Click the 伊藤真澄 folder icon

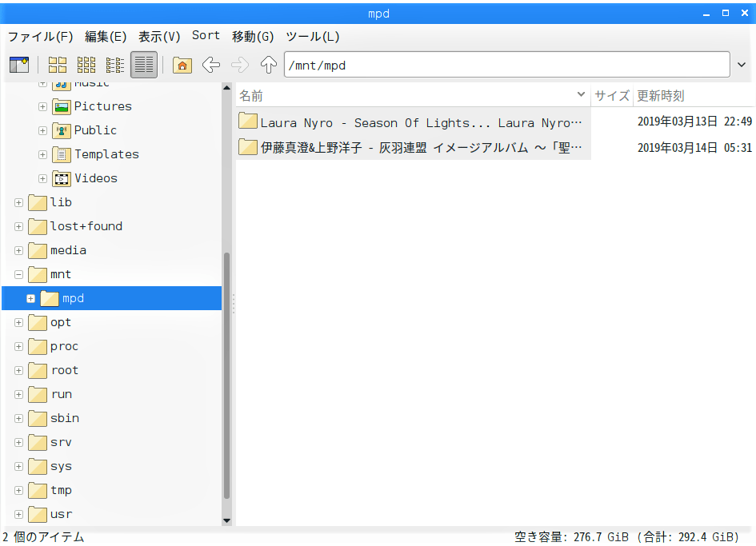248,146
